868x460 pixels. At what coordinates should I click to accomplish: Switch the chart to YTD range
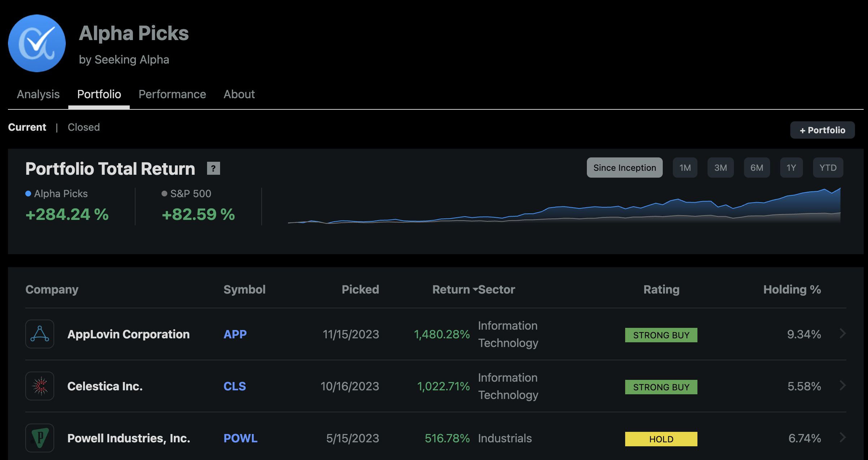click(828, 168)
